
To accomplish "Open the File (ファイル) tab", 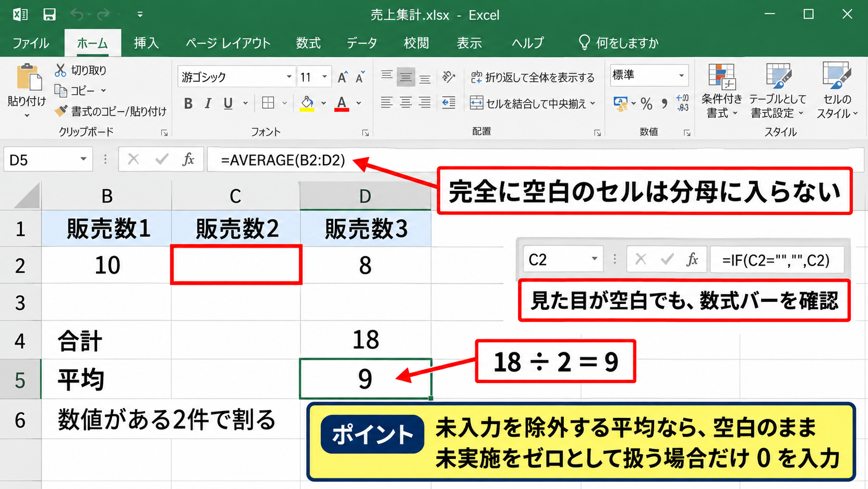I will click(x=31, y=43).
